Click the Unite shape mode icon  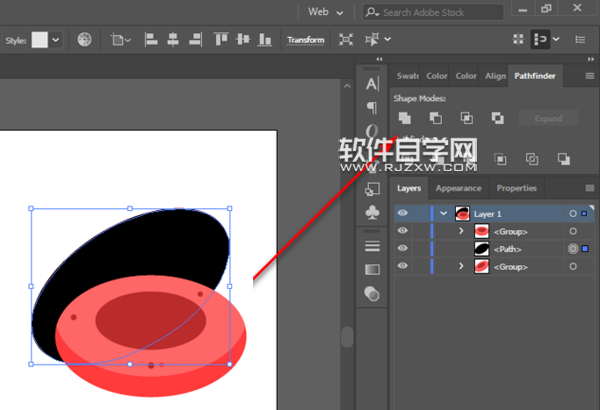pyautogui.click(x=405, y=118)
